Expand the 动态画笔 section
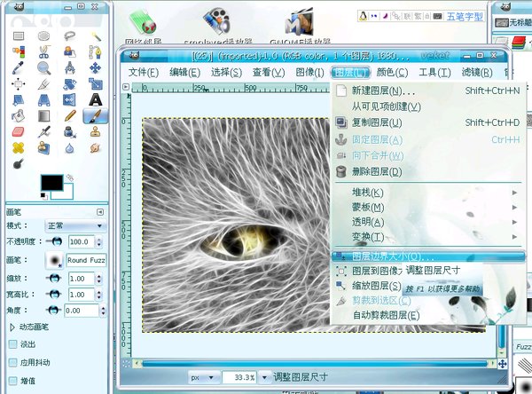The image size is (532, 394). [12, 327]
